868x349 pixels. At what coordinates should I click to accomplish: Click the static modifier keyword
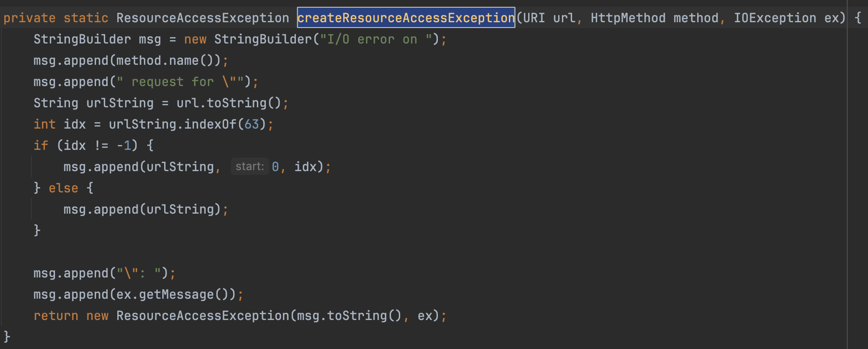85,18
